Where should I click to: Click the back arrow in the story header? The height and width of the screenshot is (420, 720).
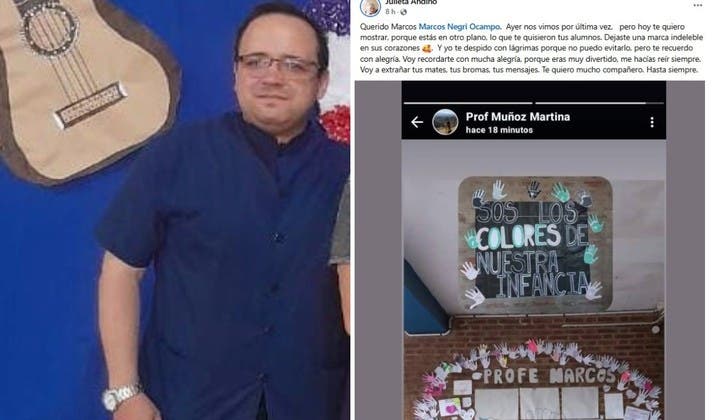[x=416, y=122]
